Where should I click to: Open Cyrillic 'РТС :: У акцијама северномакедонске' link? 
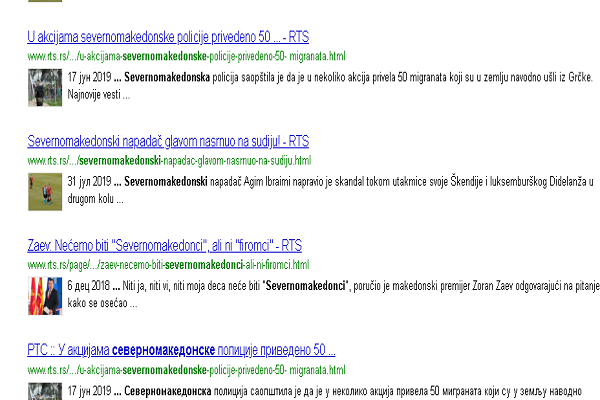[181, 350]
